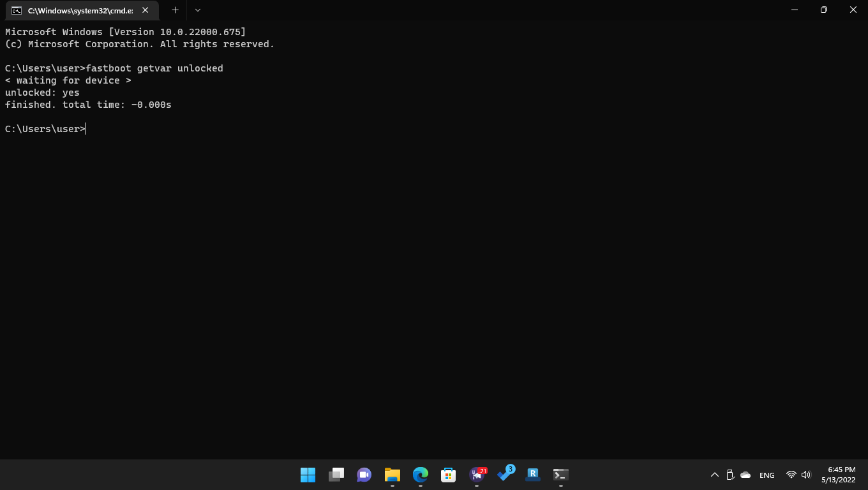Click the Safely Remove Hardware USB icon
The height and width of the screenshot is (490, 868).
tap(730, 475)
